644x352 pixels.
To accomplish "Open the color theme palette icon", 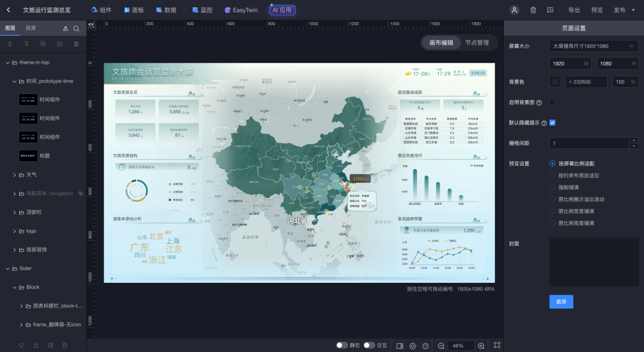I will [x=66, y=29].
